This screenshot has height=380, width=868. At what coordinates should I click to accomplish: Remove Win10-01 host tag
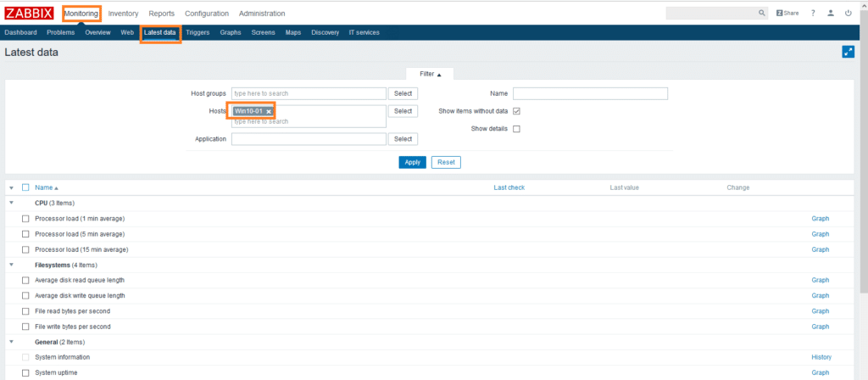pyautogui.click(x=269, y=111)
